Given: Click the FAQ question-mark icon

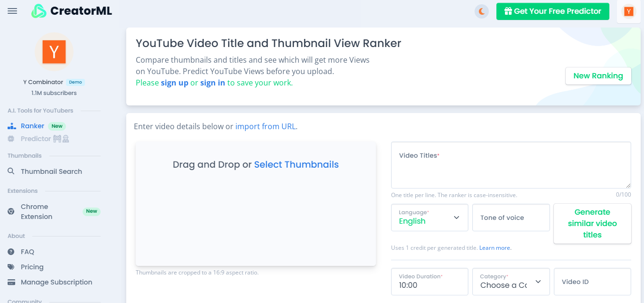Looking at the screenshot, I should (11, 252).
